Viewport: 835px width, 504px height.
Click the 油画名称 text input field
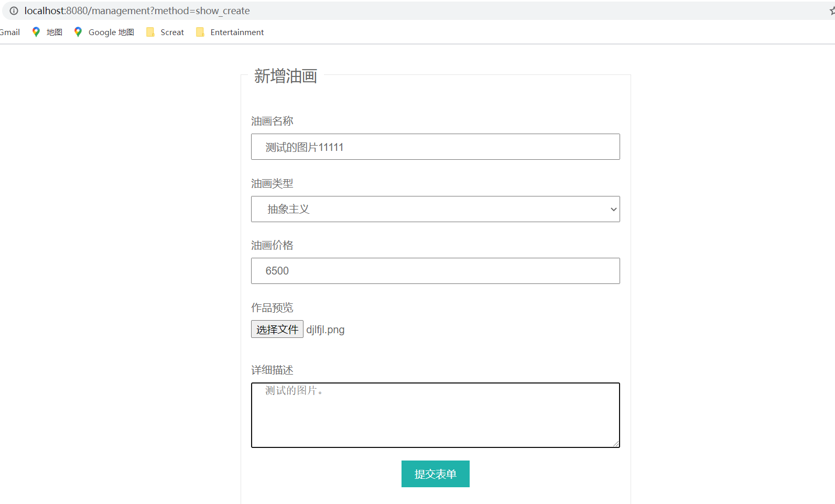(x=435, y=147)
